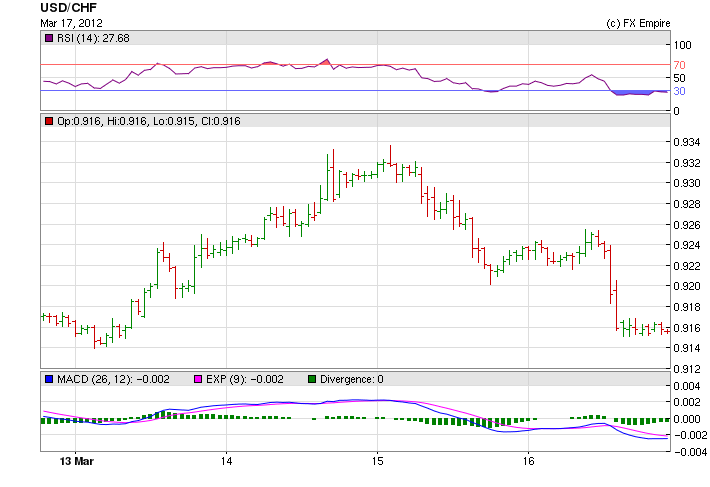
Task: Click the MACD -0.002 axis label
Action: point(690,435)
